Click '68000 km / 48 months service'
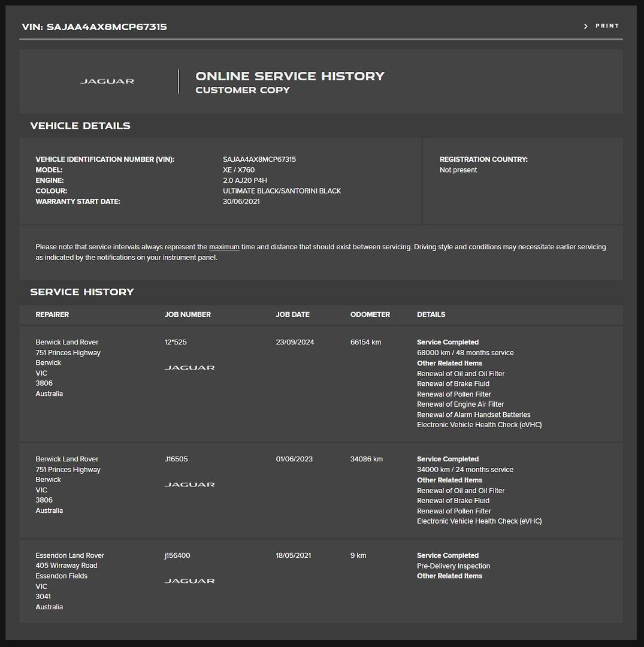Screen dimensions: 644x647 (465, 353)
